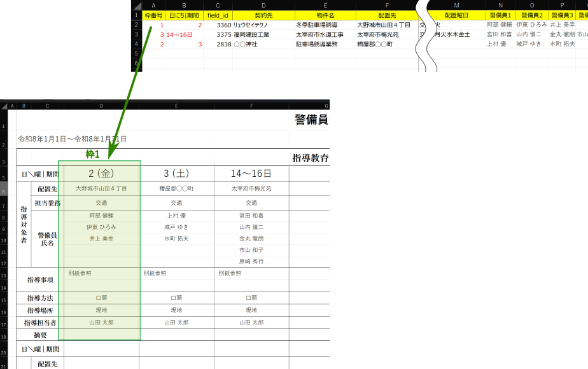Select guard name 原崎 秀行

point(251,261)
